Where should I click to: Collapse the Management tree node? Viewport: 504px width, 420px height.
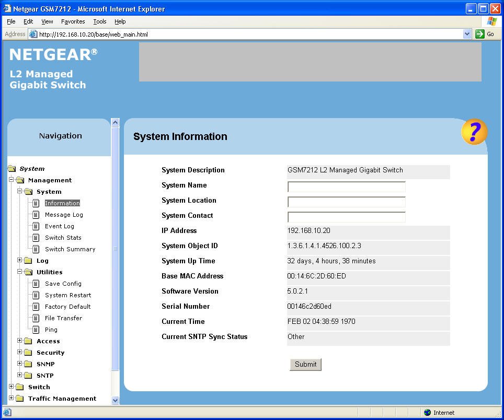point(12,180)
